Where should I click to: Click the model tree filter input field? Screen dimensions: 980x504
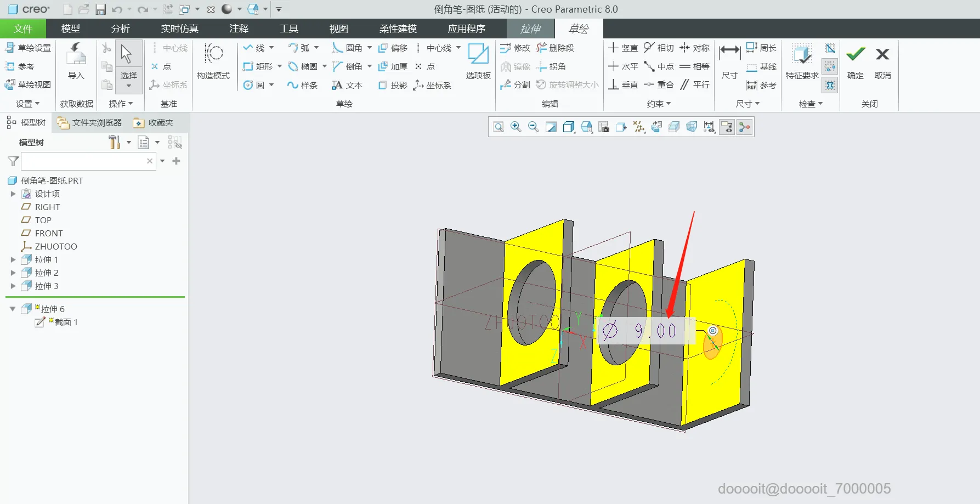click(x=83, y=161)
